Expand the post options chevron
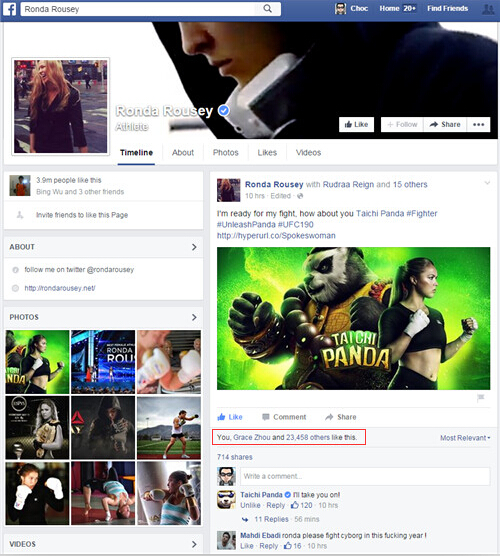This screenshot has width=500, height=556. pyautogui.click(x=487, y=183)
